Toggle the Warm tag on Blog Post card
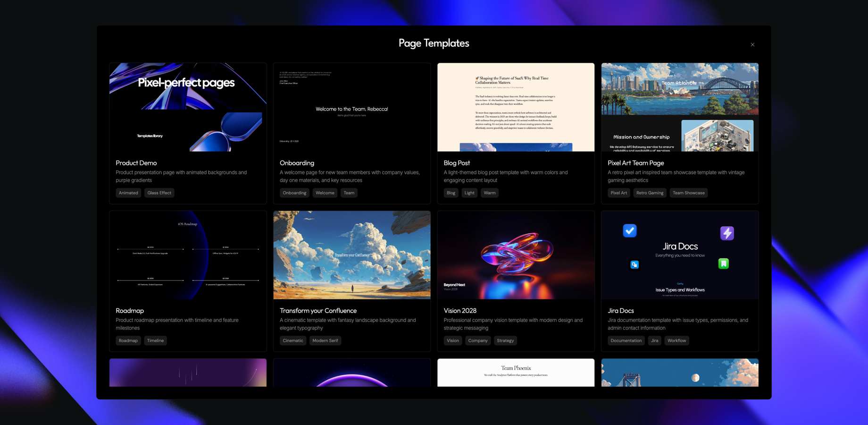Viewport: 868px width, 425px height. click(490, 193)
